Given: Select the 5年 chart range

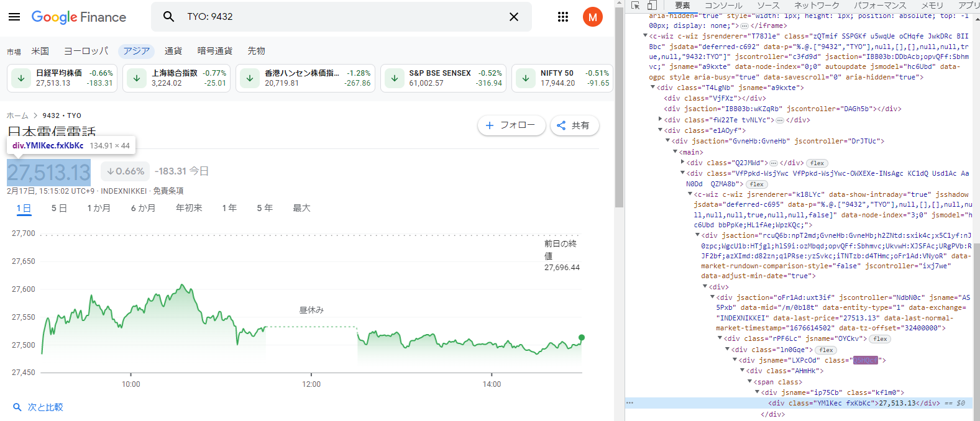Looking at the screenshot, I should point(265,208).
